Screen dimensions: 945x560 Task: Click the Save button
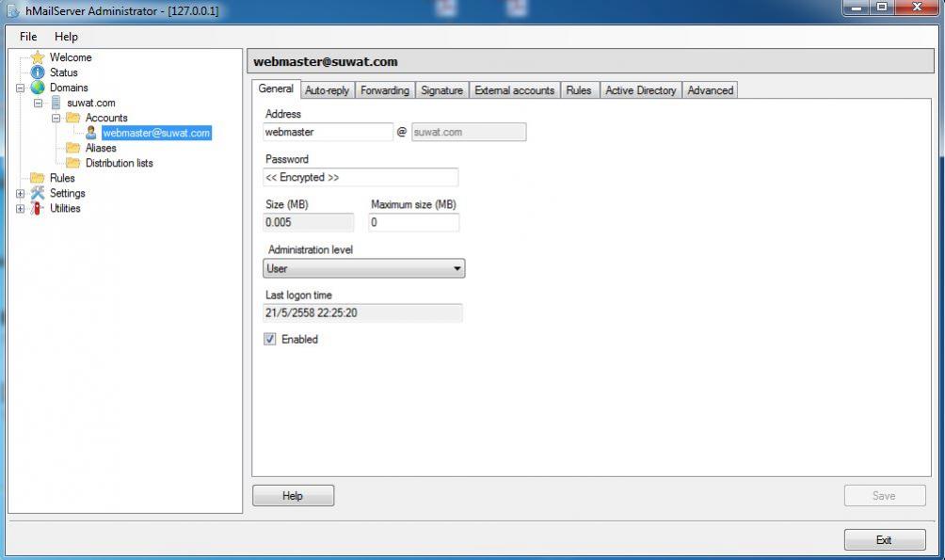click(x=885, y=495)
